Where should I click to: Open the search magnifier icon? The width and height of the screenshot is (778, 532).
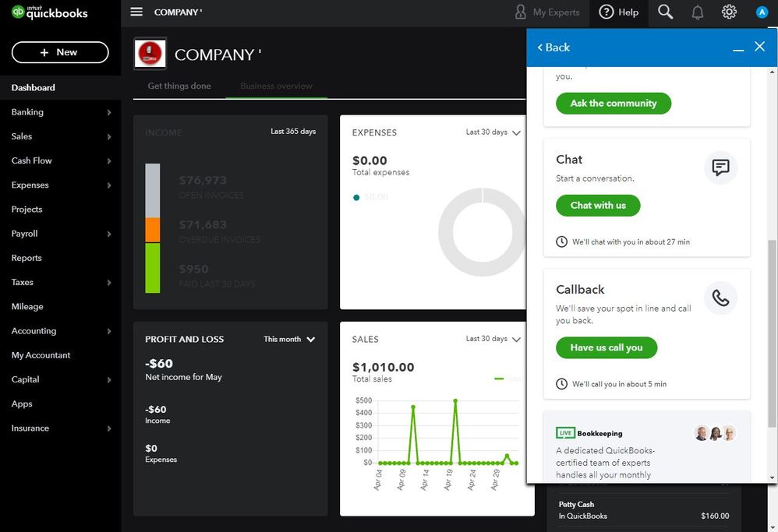point(666,12)
